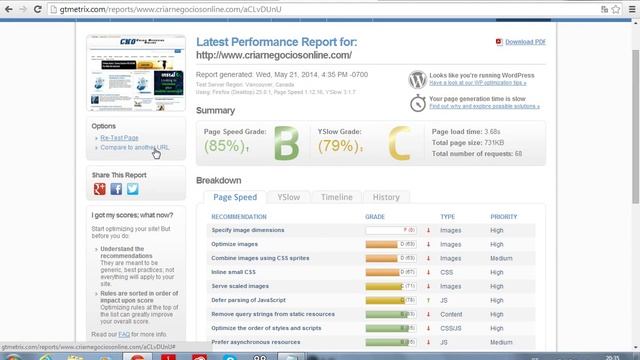
Task: Click the GRADE column header
Action: (x=375, y=217)
